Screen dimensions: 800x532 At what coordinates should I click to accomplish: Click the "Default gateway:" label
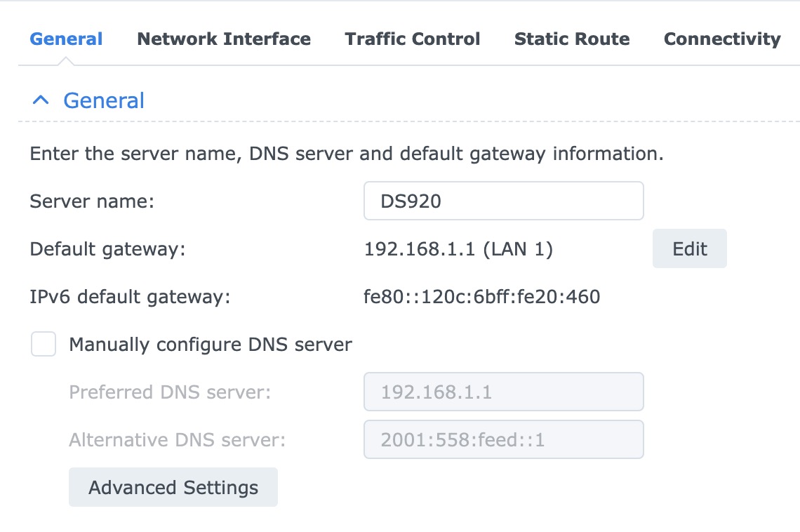tap(107, 249)
